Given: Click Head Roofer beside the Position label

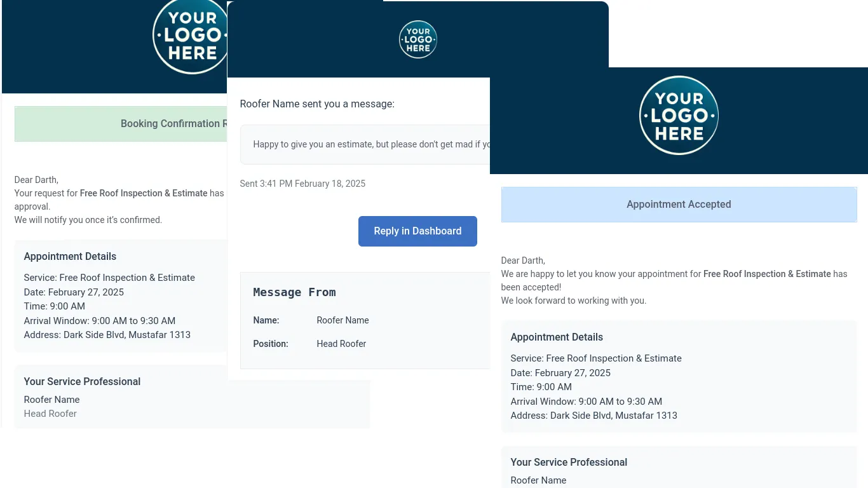Looking at the screenshot, I should click(x=341, y=344).
